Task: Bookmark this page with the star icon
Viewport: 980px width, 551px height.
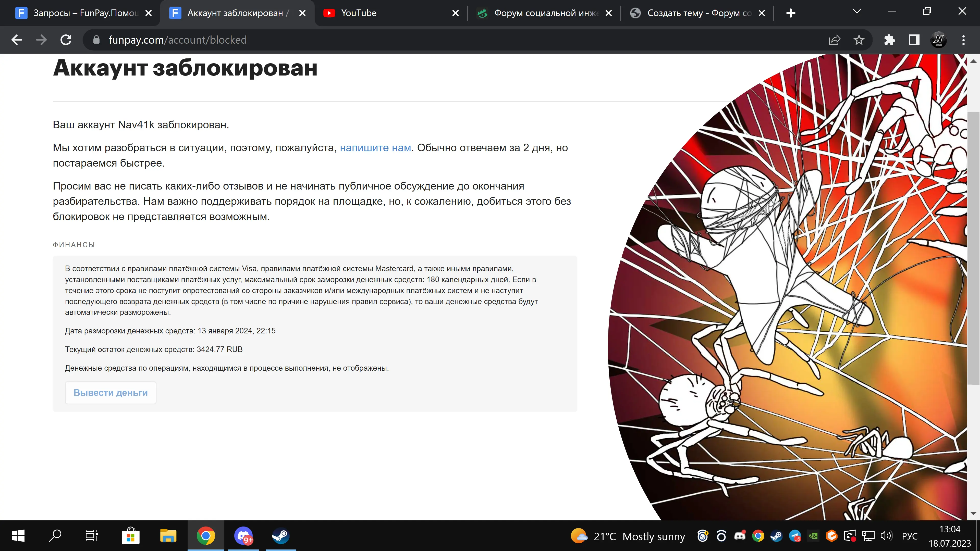Action: pos(859,40)
